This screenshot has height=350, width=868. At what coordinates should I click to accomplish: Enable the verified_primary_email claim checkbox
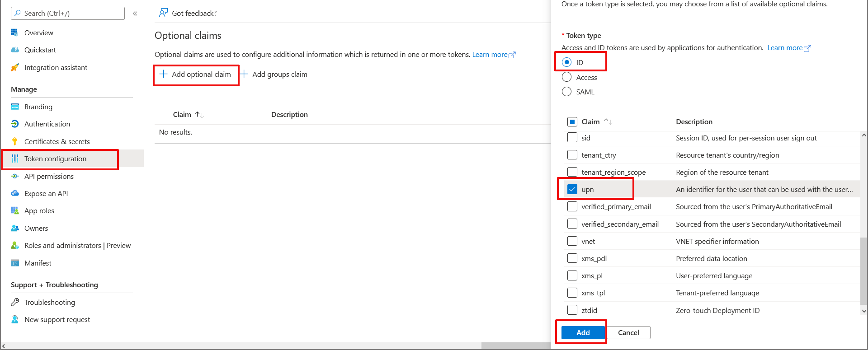point(572,206)
